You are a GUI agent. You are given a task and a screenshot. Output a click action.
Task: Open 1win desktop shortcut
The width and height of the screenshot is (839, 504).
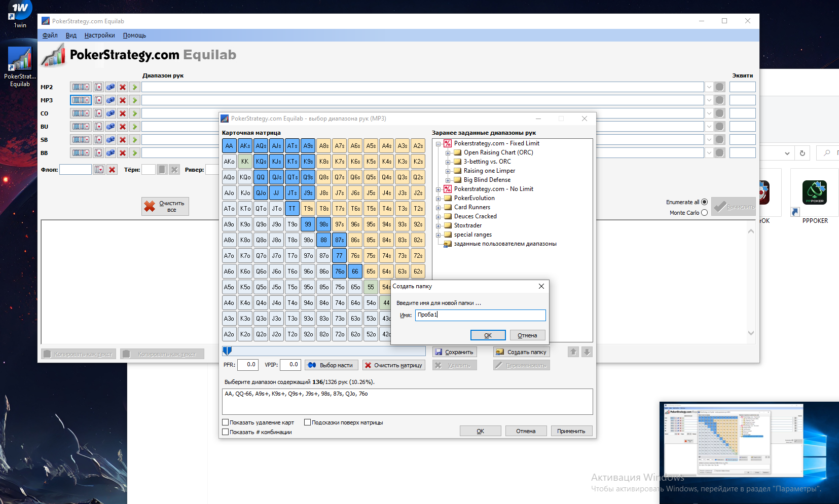pos(20,14)
